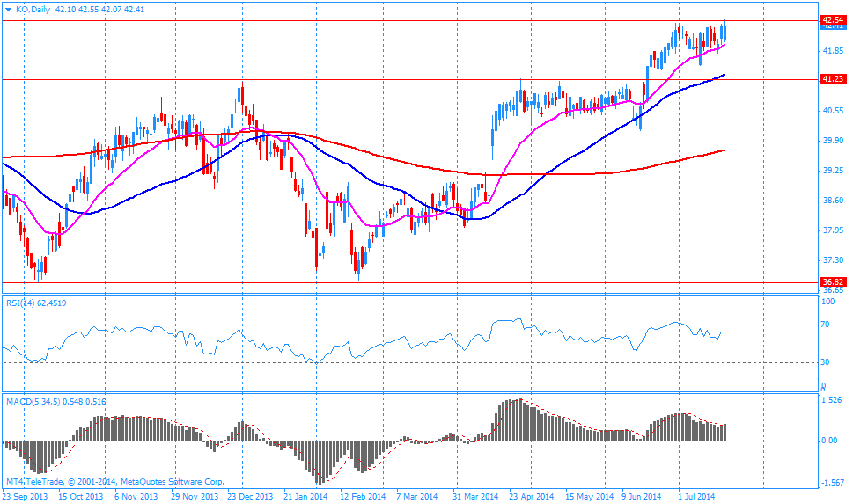The height and width of the screenshot is (504, 853).
Task: Click the 21 Jan 2014 date label
Action: click(x=305, y=496)
